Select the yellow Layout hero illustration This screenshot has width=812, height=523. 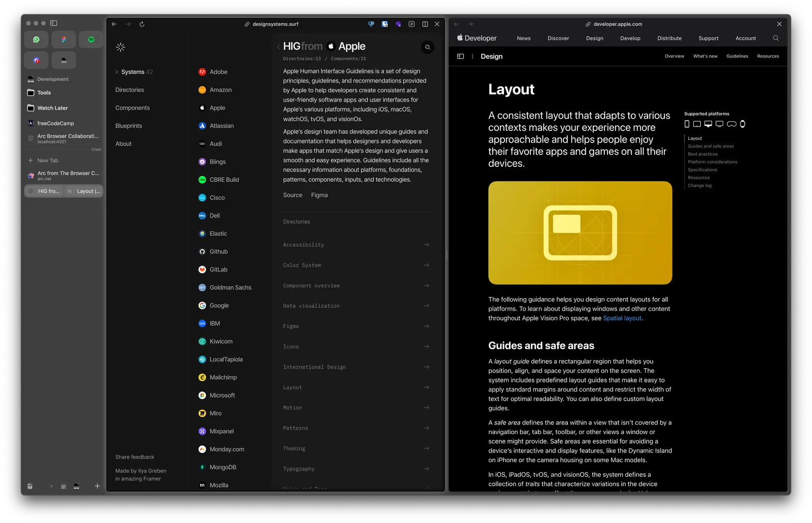click(x=580, y=233)
